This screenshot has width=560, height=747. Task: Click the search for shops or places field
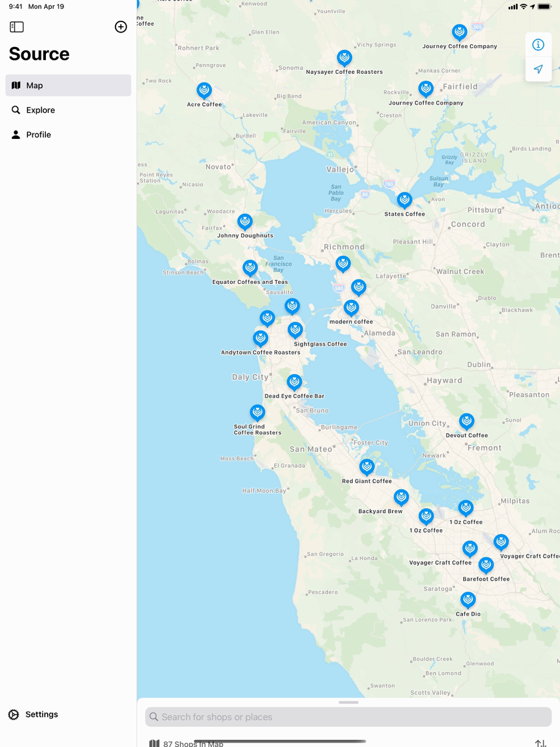tap(348, 717)
